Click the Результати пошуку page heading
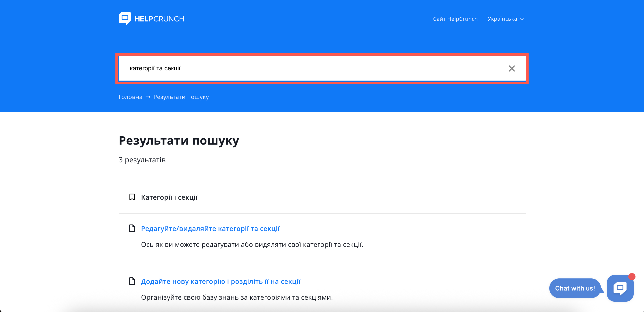Image resolution: width=644 pixels, height=312 pixels. pyautogui.click(x=179, y=140)
